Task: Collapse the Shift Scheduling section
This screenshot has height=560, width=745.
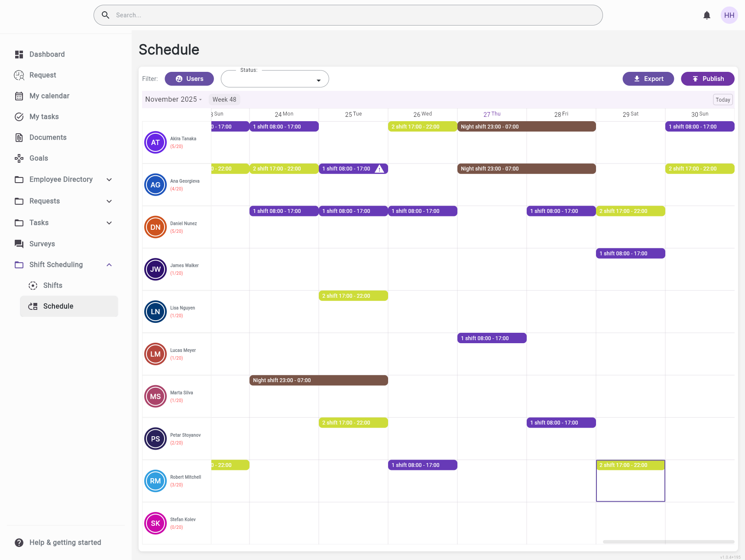Action: [x=109, y=265]
